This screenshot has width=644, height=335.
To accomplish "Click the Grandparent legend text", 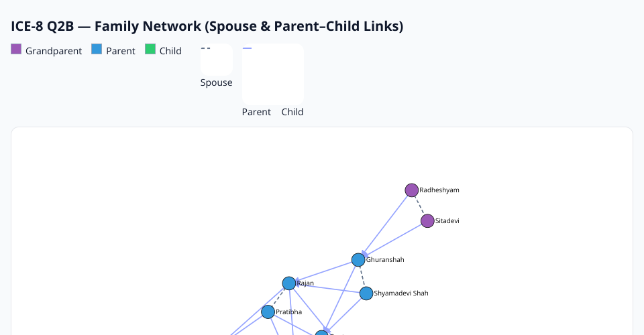I will coord(54,51).
